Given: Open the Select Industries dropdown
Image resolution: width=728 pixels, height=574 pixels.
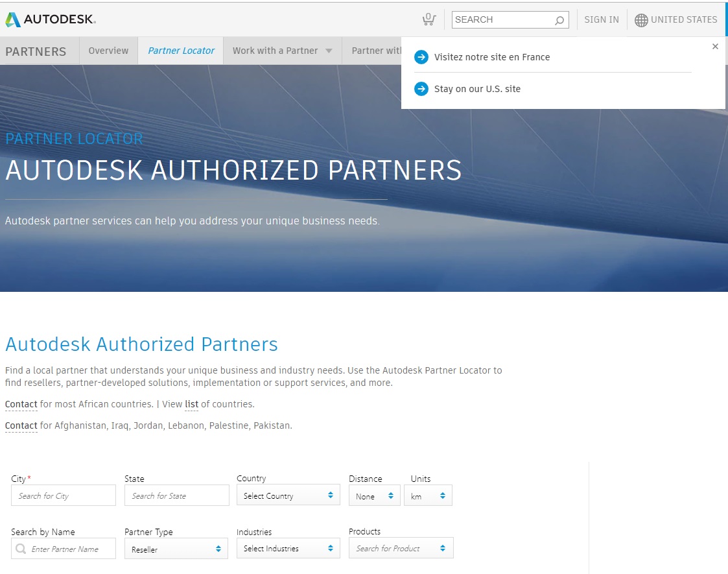Looking at the screenshot, I should point(288,548).
